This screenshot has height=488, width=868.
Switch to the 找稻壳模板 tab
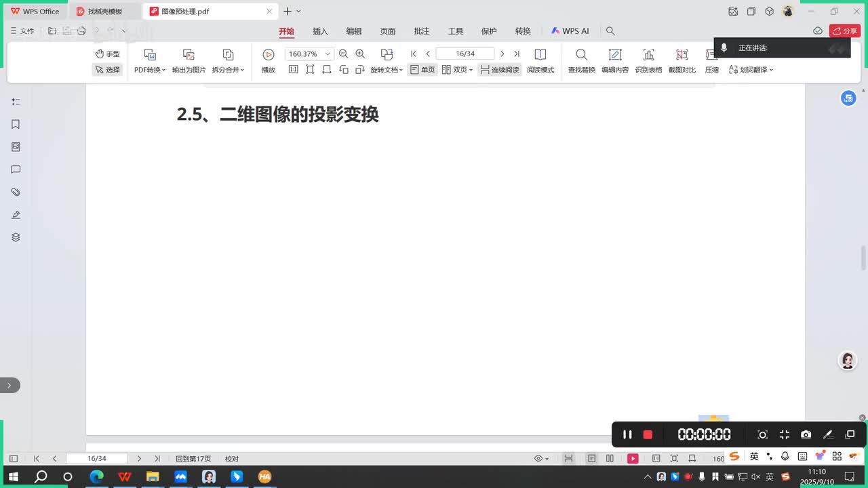point(106,12)
